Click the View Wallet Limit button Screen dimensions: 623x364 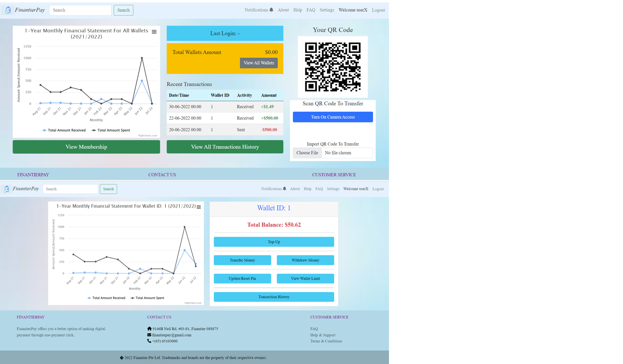click(x=305, y=278)
